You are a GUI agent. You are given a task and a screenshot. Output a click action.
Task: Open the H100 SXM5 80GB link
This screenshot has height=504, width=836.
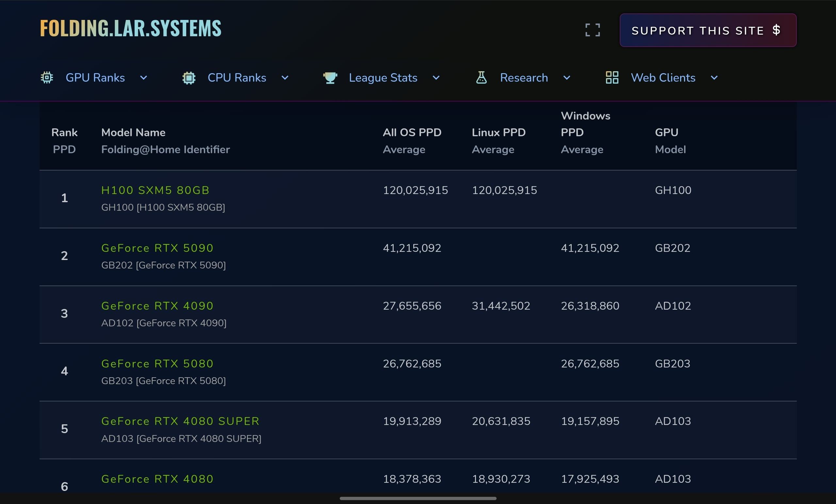[x=156, y=190]
